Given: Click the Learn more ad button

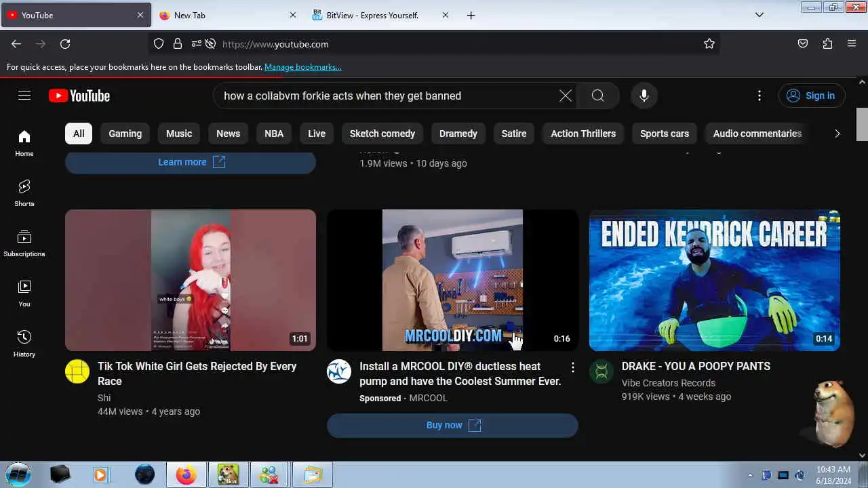Looking at the screenshot, I should click(x=191, y=162).
